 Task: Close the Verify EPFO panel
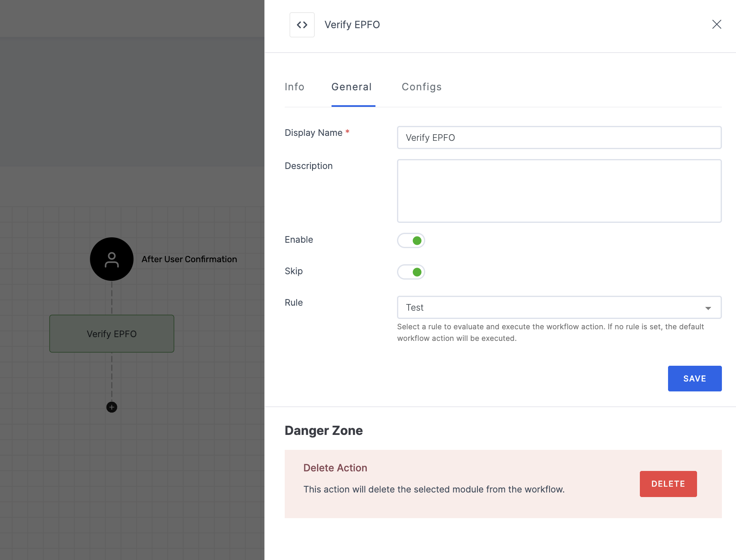(717, 24)
